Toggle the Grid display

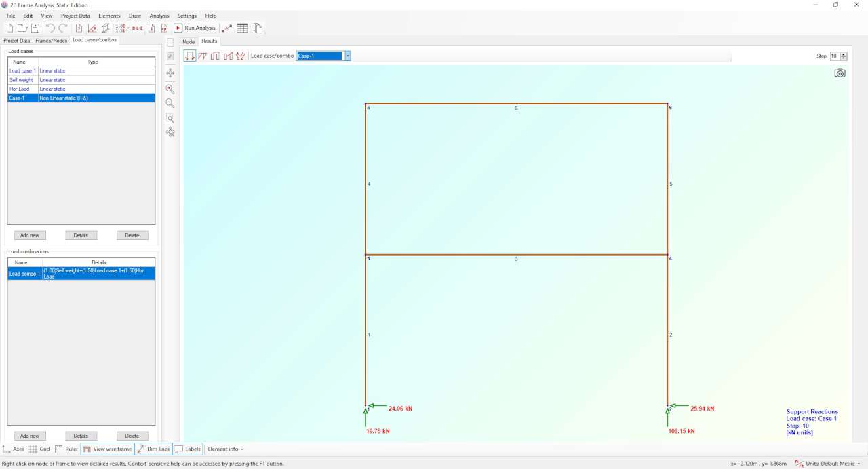[x=39, y=449]
